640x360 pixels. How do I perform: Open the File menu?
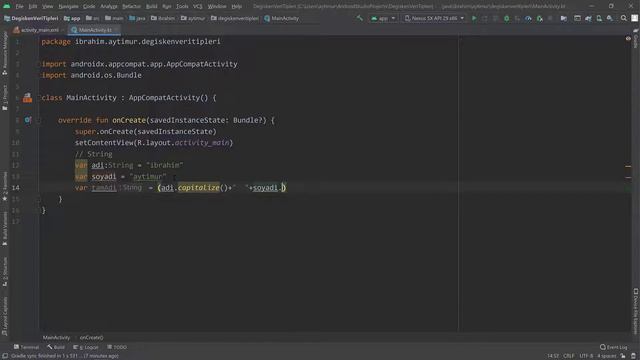[x=19, y=7]
